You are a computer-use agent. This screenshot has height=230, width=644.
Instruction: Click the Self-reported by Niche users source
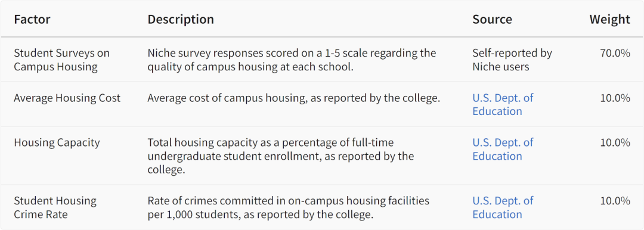tap(512, 60)
